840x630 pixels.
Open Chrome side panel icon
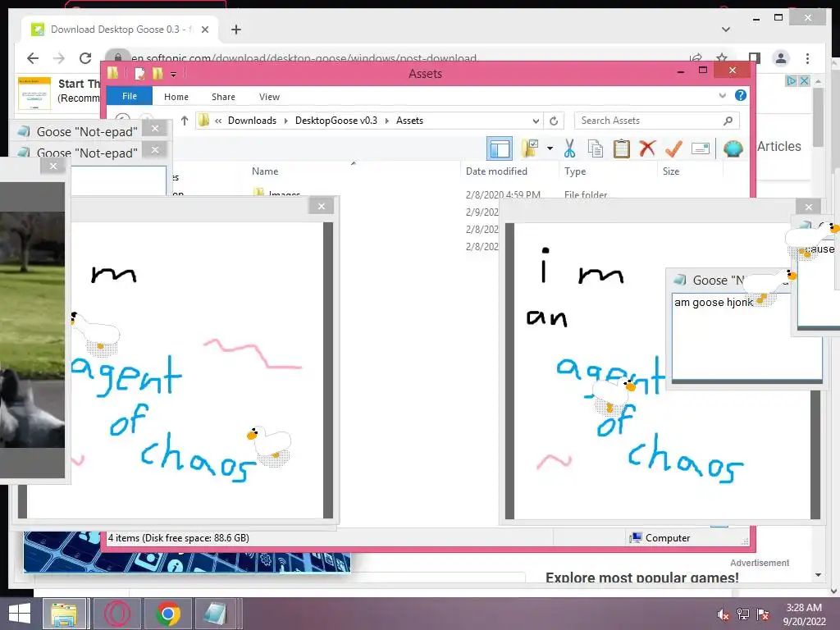755,58
